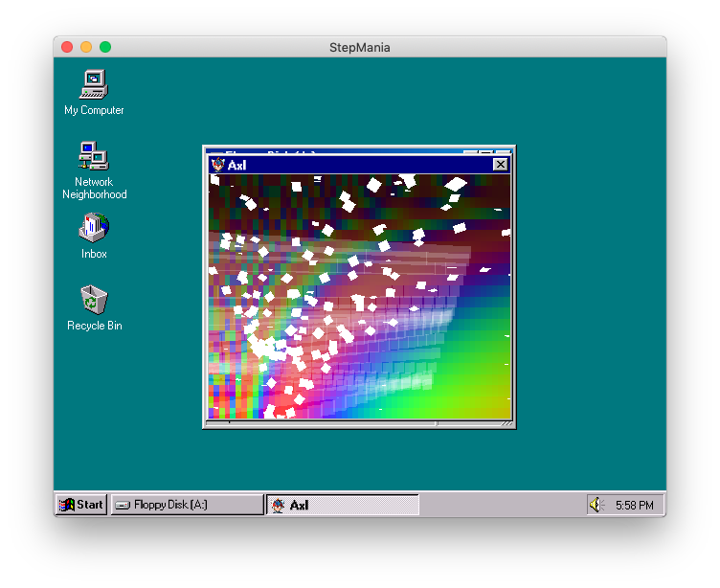Screen dimensions: 720x588
Task: Click the speaker volume tray icon
Action: [x=596, y=505]
